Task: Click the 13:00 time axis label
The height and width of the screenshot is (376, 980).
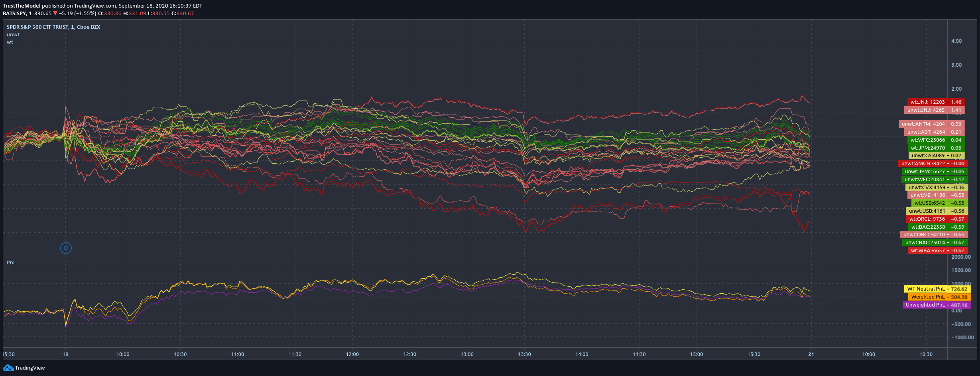Action: (467, 354)
